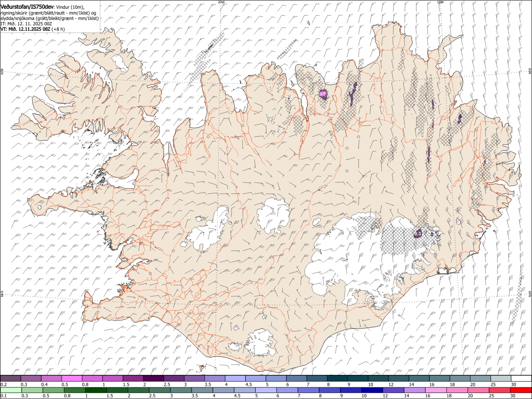
Task: Pick the light periwinkle top-row swatch starting at 4
Action: [x=235, y=378]
